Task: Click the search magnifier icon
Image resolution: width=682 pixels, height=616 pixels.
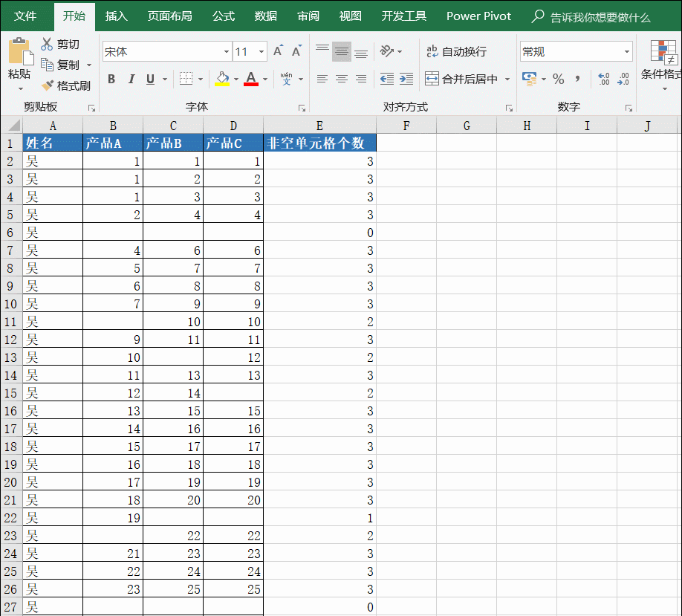Action: 538,16
